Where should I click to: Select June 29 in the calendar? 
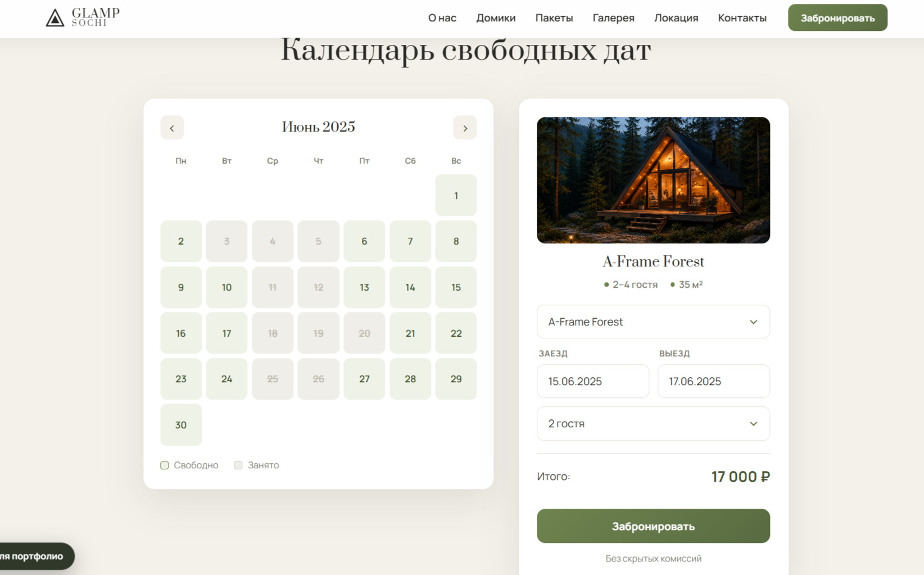456,379
